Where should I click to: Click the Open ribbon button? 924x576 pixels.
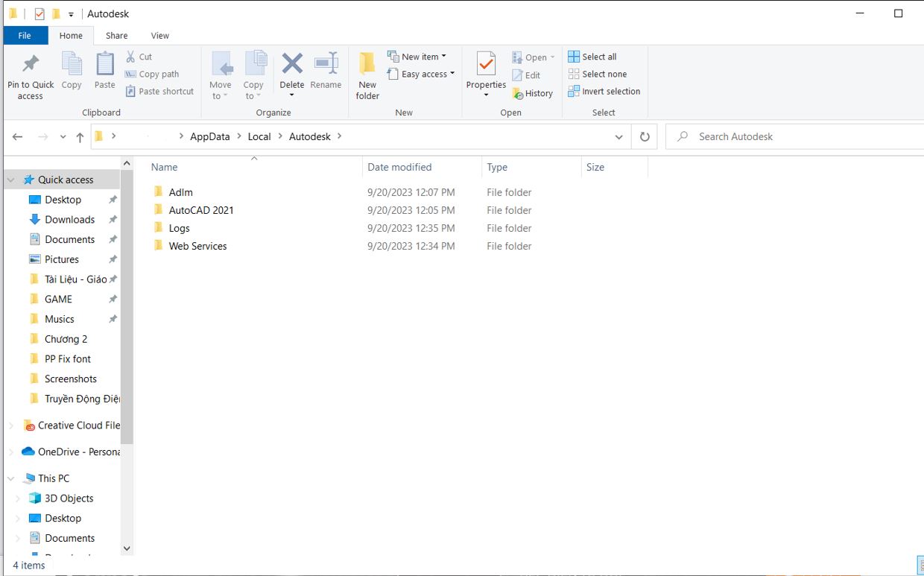pos(534,57)
